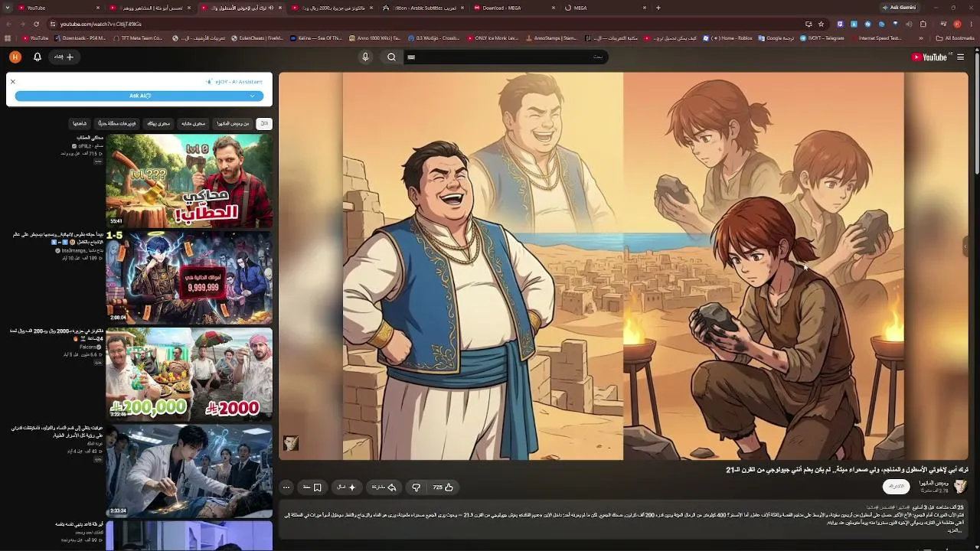Open the Chrome extensions puzzle icon
Viewport: 980px width, 551px height.
tap(923, 24)
